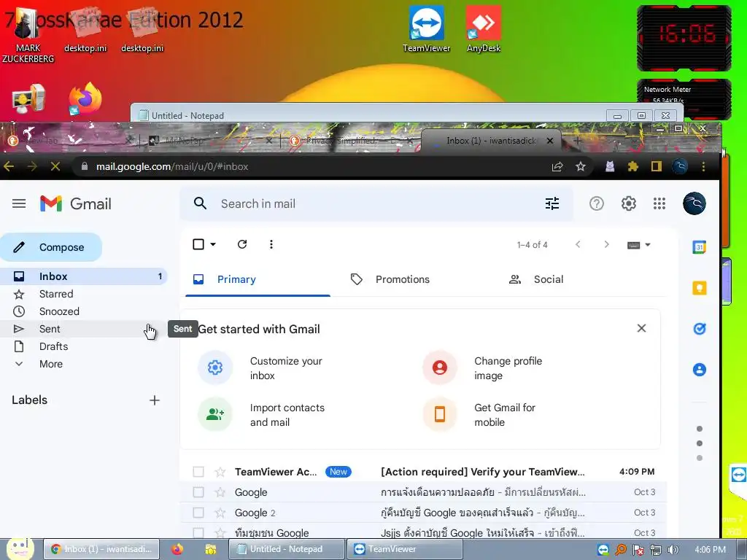Open Inbox folder in sidebar
The width and height of the screenshot is (747, 560).
(x=83, y=276)
